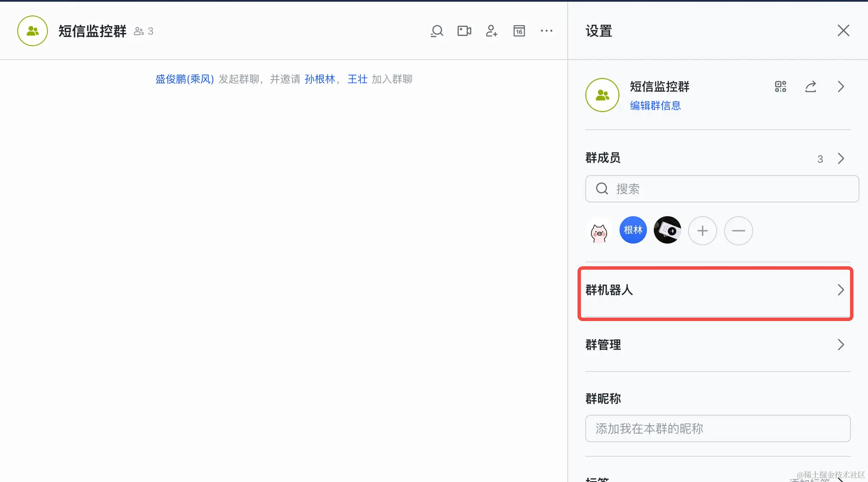868x482 pixels.
Task: Click the 孙根林 name link
Action: [x=320, y=79]
